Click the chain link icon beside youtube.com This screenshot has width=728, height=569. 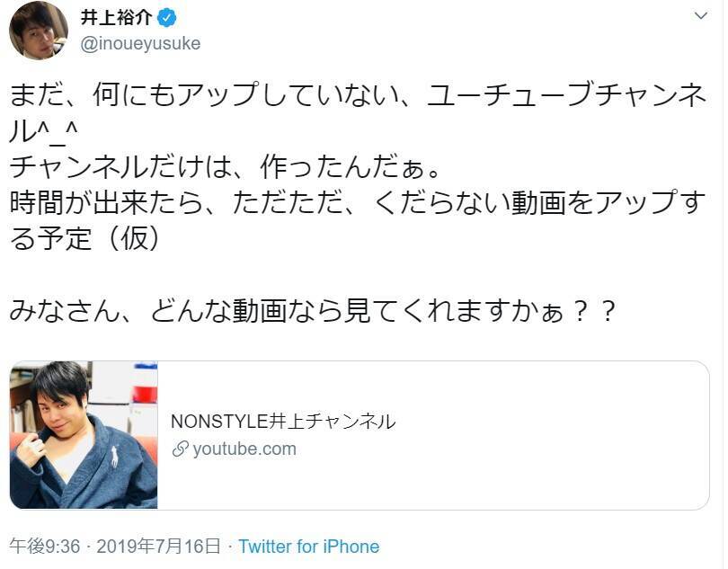pyautogui.click(x=179, y=449)
